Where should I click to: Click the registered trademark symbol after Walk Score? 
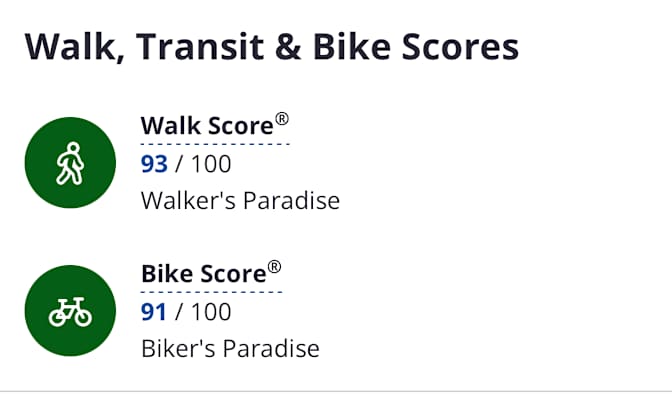(x=282, y=120)
